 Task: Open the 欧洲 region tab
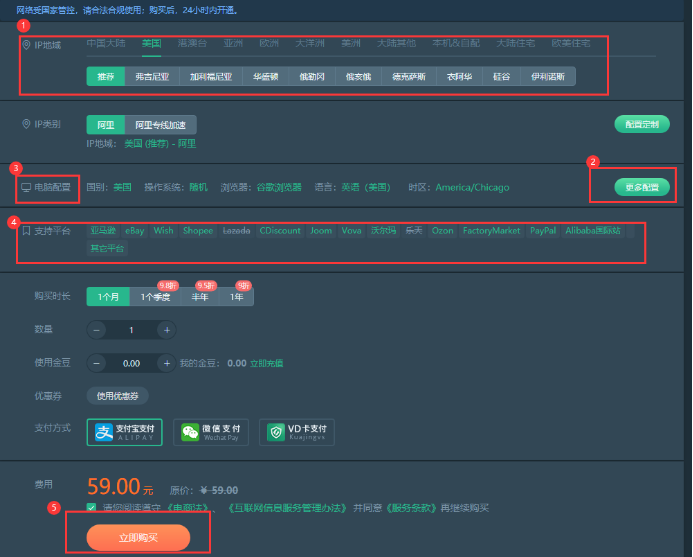(x=269, y=43)
